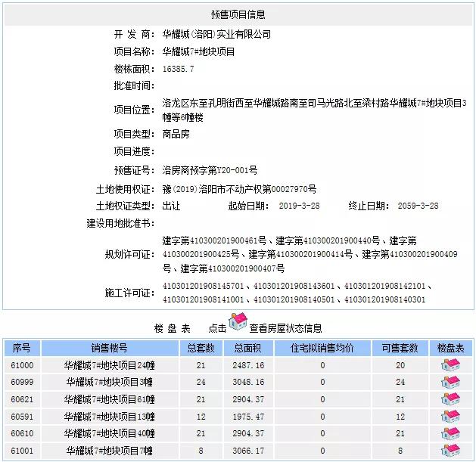The height and width of the screenshot is (462, 476).
Task: Click 华耀城7#地块项目24幢 building name
Action: [x=109, y=365]
